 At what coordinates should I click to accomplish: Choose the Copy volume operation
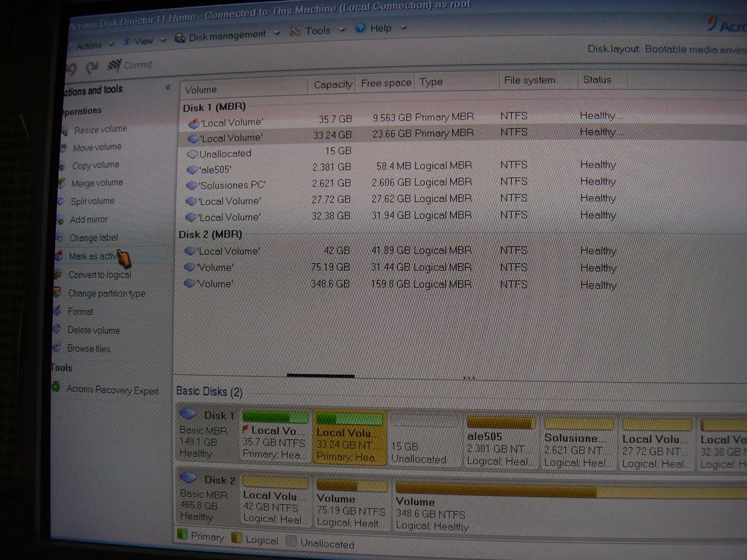95,165
